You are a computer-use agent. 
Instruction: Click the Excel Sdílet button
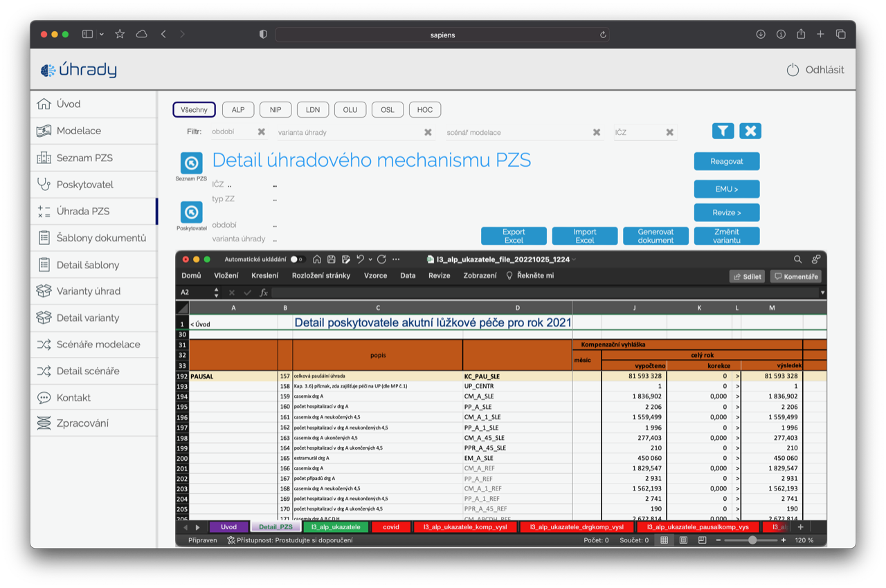point(747,276)
